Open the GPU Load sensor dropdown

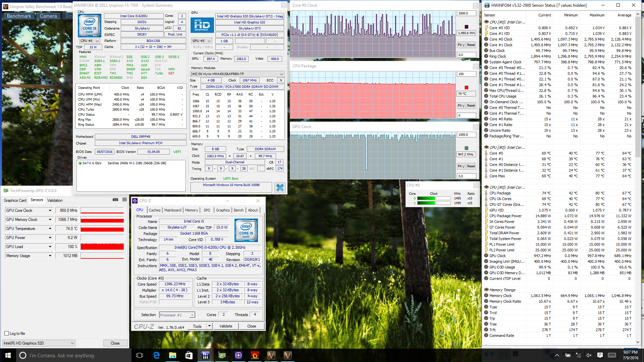click(x=50, y=247)
